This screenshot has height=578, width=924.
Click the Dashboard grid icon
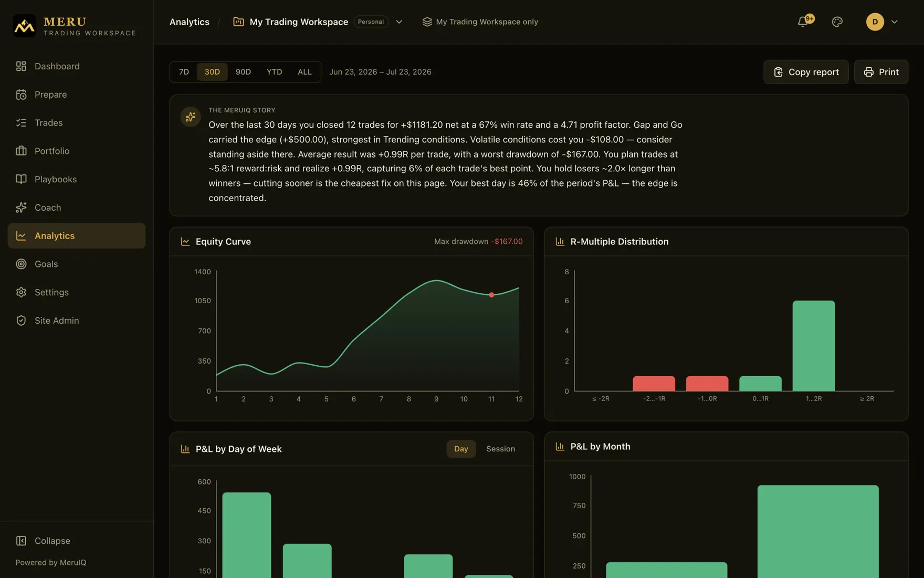[21, 66]
